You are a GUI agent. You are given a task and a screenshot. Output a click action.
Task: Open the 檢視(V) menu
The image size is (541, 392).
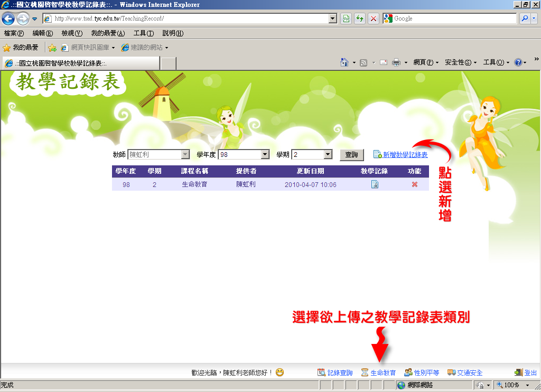tap(72, 33)
